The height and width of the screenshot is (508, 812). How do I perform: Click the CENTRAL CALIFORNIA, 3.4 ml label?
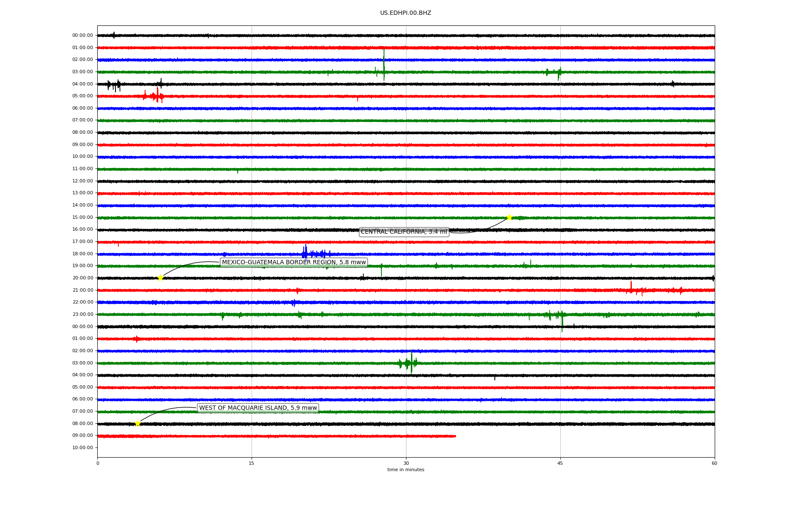tap(403, 232)
